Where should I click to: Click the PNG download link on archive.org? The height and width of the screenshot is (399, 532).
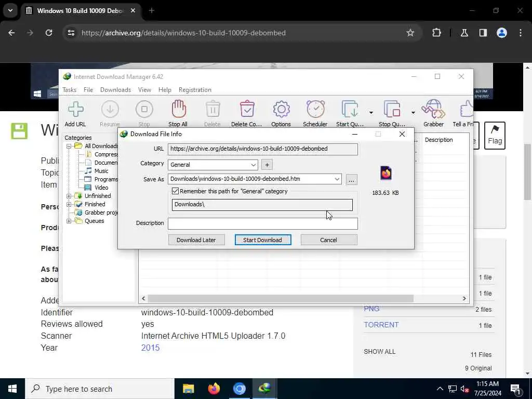pyautogui.click(x=371, y=309)
